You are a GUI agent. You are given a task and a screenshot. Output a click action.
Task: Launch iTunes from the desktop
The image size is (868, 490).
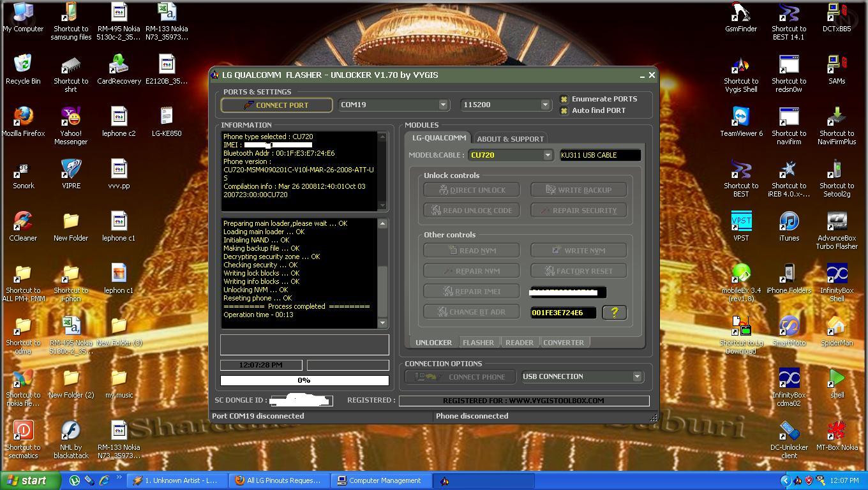click(x=789, y=226)
